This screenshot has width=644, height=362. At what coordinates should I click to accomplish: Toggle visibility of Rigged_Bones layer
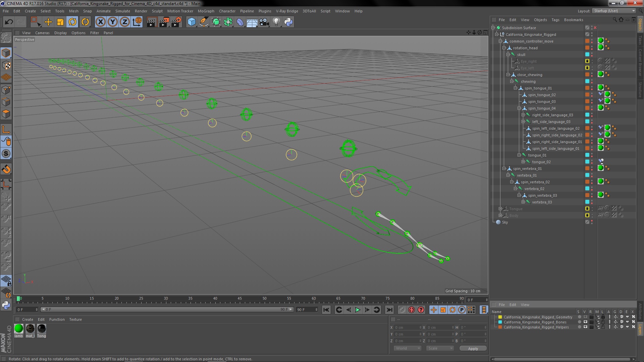(585, 322)
